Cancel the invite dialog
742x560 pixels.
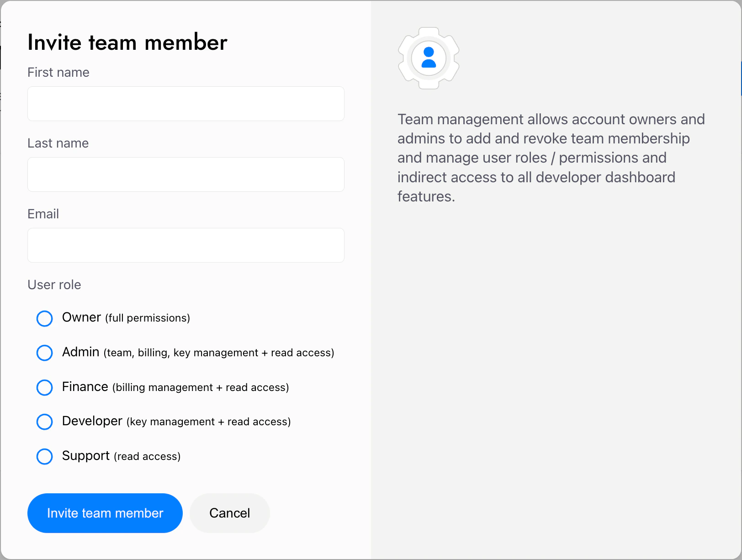229,513
